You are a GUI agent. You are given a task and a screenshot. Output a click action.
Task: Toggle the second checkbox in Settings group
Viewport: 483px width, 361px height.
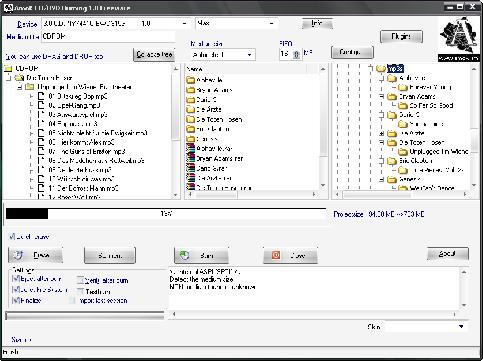(15, 290)
